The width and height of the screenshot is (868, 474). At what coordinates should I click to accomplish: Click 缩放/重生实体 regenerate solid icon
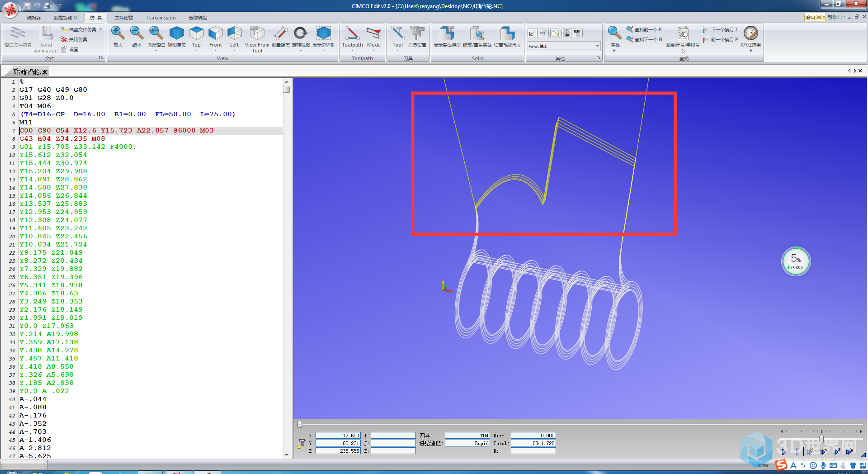point(477,33)
